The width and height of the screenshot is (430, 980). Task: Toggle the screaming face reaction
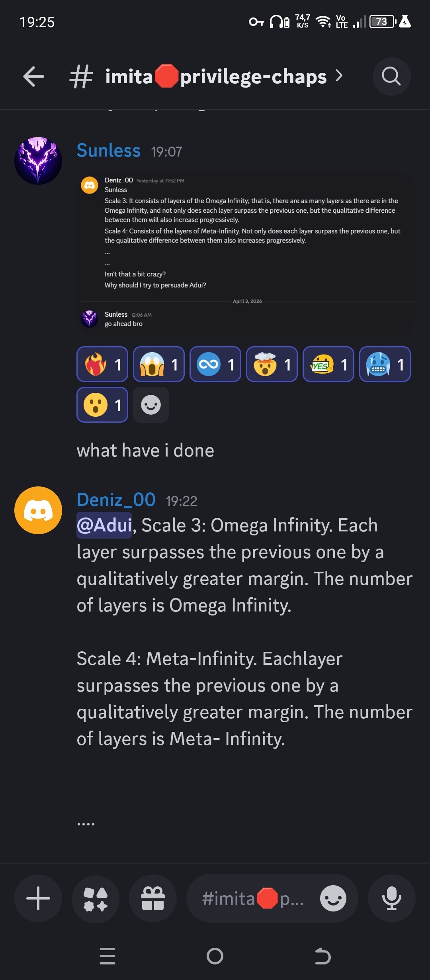[159, 364]
